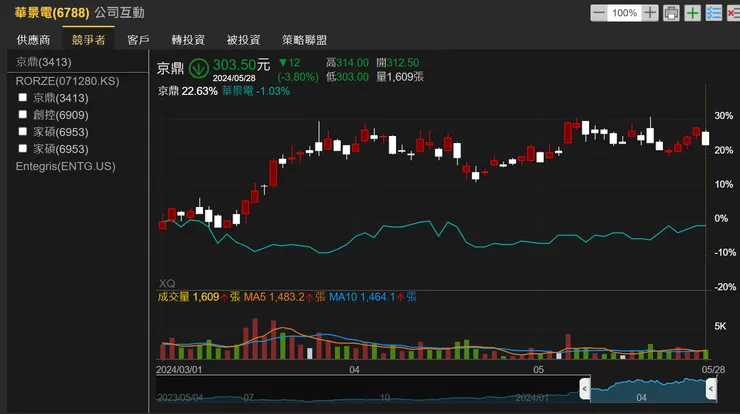Open the 被投資 tab
This screenshot has height=414, width=740.
(244, 40)
